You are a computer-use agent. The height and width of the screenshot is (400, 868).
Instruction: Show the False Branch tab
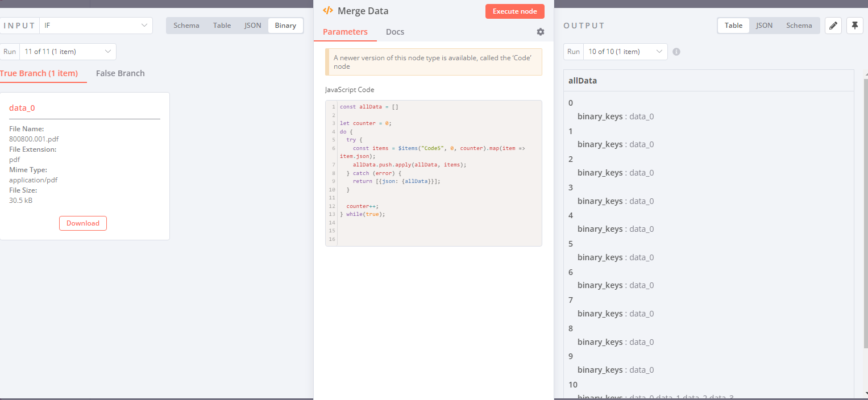tap(120, 73)
